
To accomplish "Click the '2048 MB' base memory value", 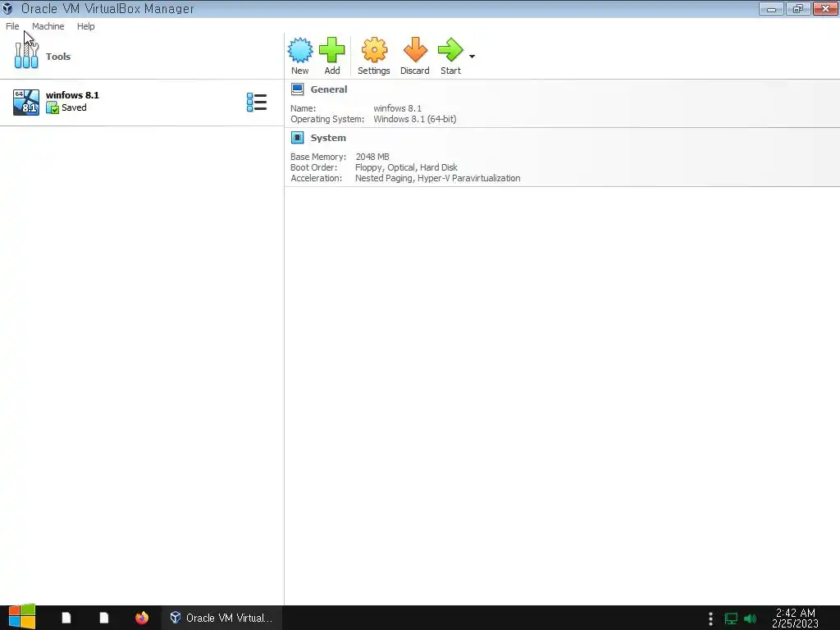I will [372, 157].
